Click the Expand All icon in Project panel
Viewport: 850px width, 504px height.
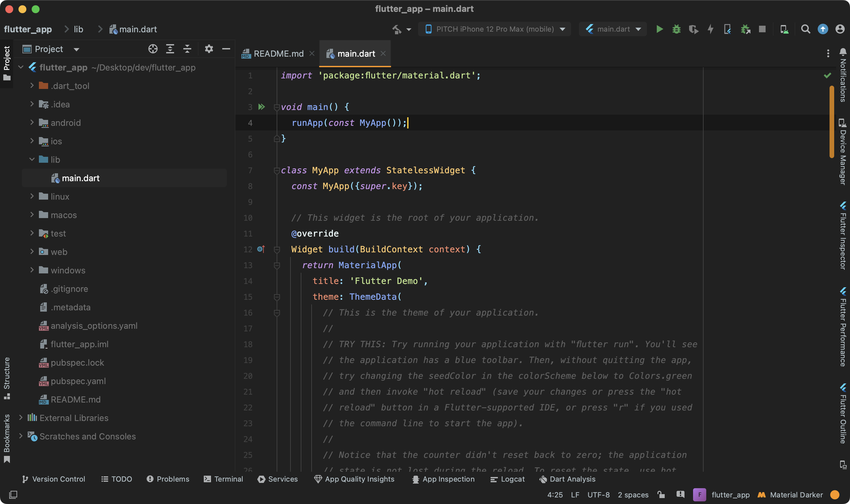170,49
